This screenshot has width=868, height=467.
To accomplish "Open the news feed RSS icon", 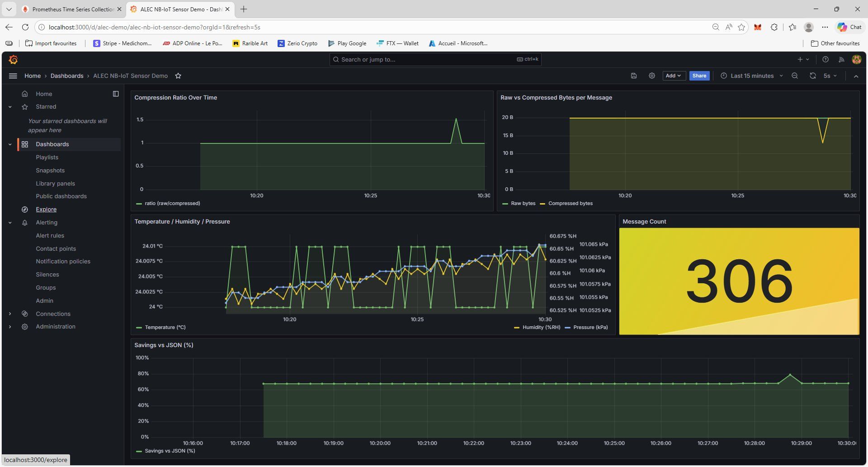I will tap(841, 60).
